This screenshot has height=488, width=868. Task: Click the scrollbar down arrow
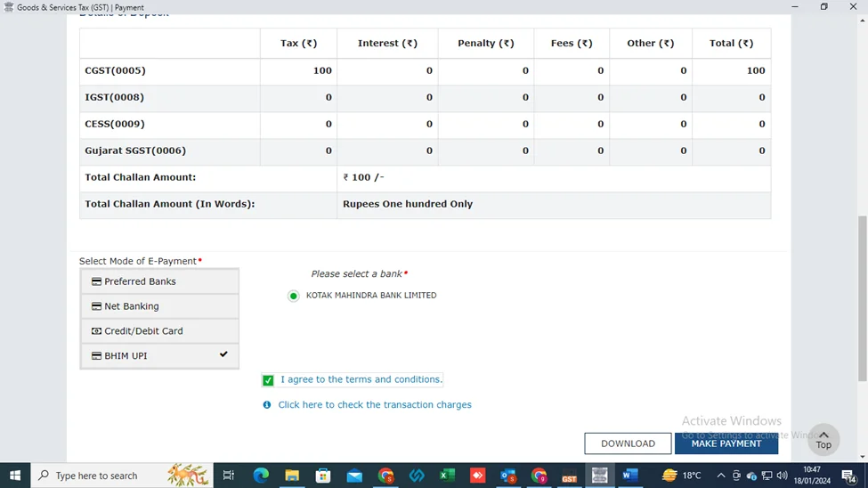(x=863, y=457)
